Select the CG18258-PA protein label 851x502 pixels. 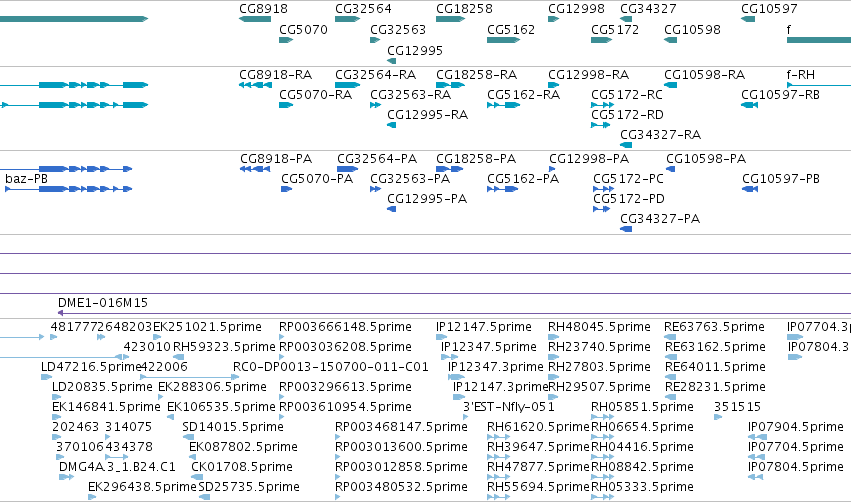tap(476, 158)
